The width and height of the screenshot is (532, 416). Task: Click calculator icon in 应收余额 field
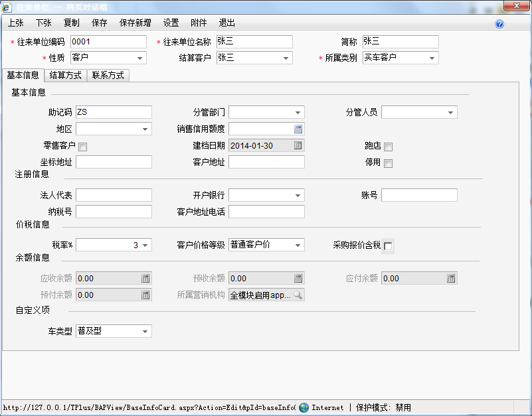point(145,279)
